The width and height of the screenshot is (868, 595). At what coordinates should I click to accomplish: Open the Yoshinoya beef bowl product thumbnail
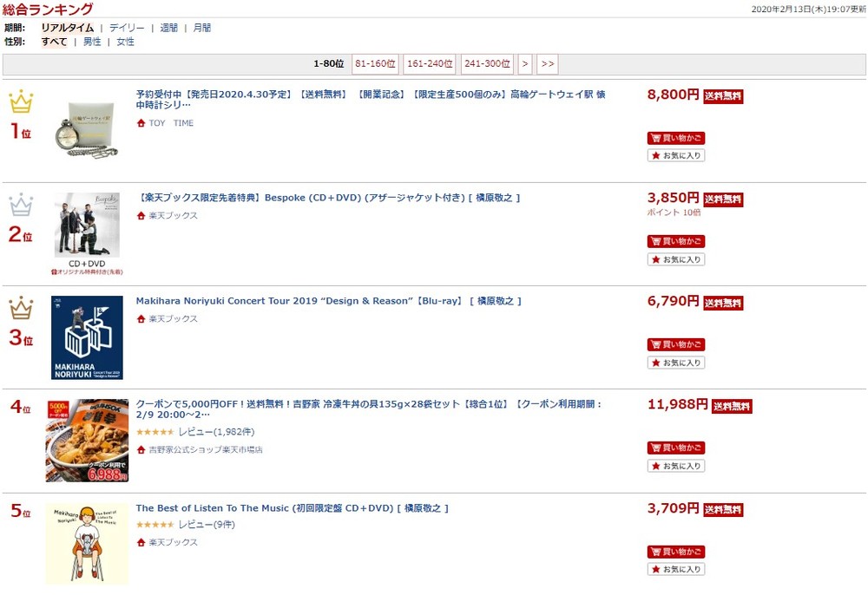87,441
